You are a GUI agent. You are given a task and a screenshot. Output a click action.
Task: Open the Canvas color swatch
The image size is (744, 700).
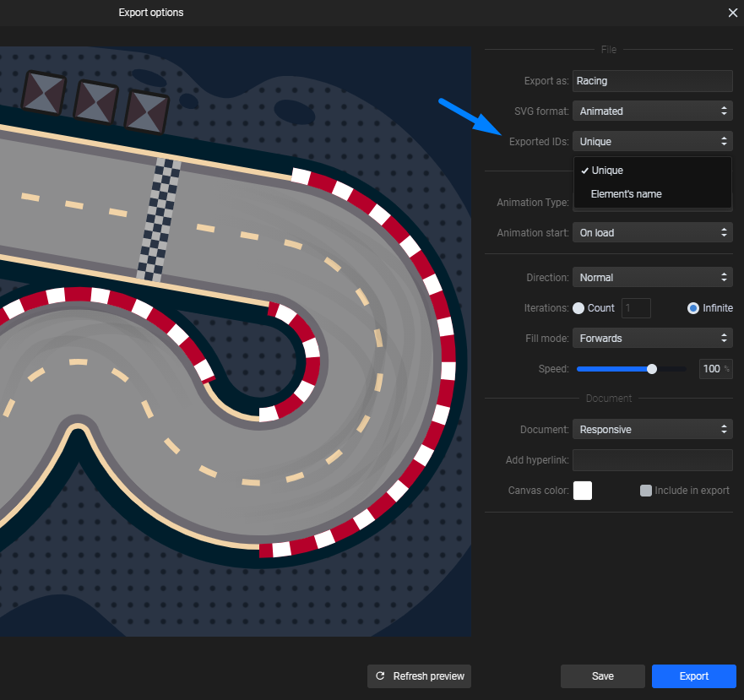coord(583,491)
